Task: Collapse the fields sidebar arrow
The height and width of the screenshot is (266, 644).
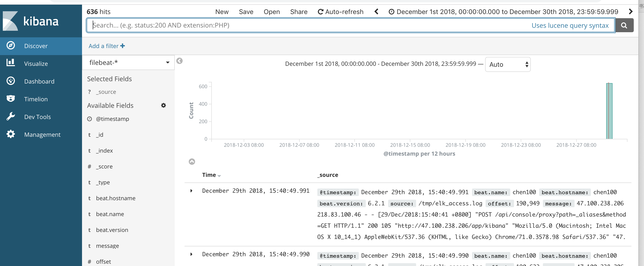Action: click(179, 61)
